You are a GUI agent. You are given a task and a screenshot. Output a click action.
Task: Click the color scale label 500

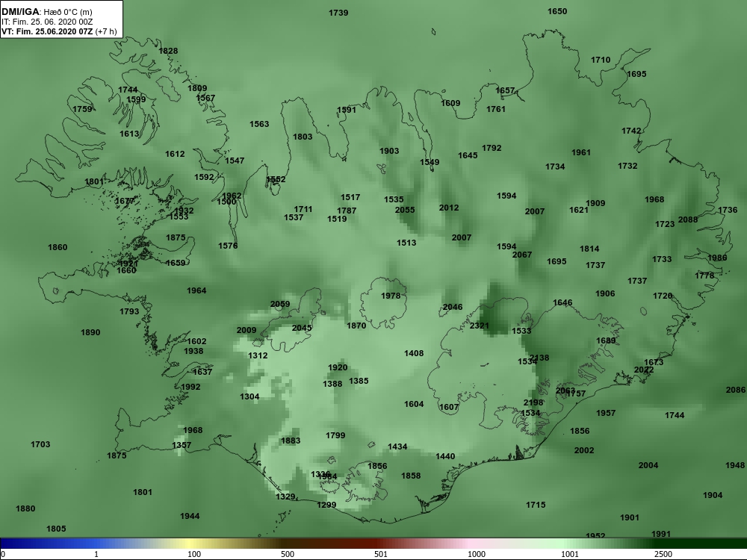pos(288,554)
